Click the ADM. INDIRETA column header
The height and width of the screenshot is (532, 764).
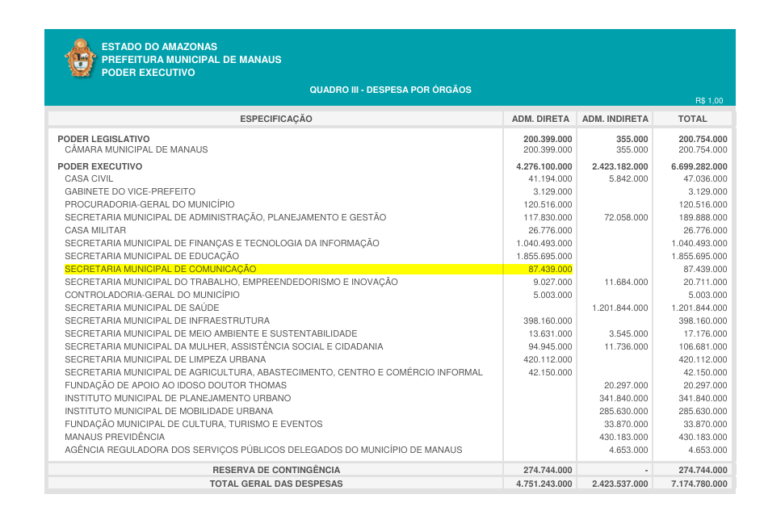tap(615, 119)
